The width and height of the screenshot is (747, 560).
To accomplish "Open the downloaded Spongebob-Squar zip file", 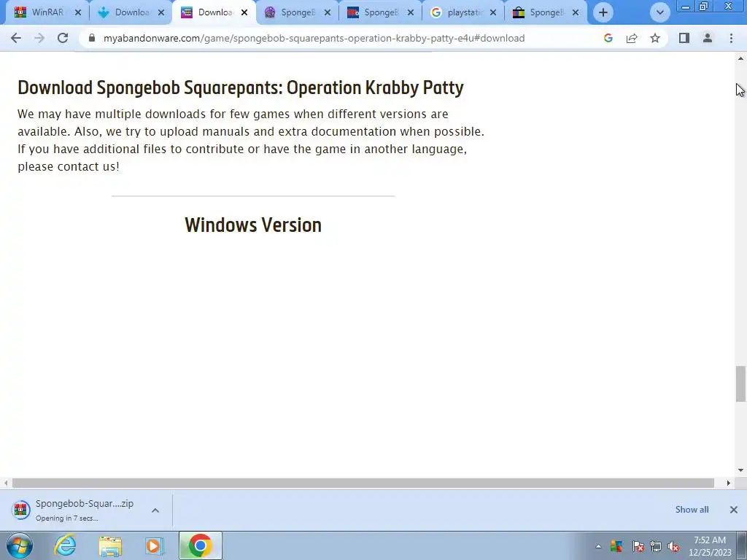I will coord(85,510).
